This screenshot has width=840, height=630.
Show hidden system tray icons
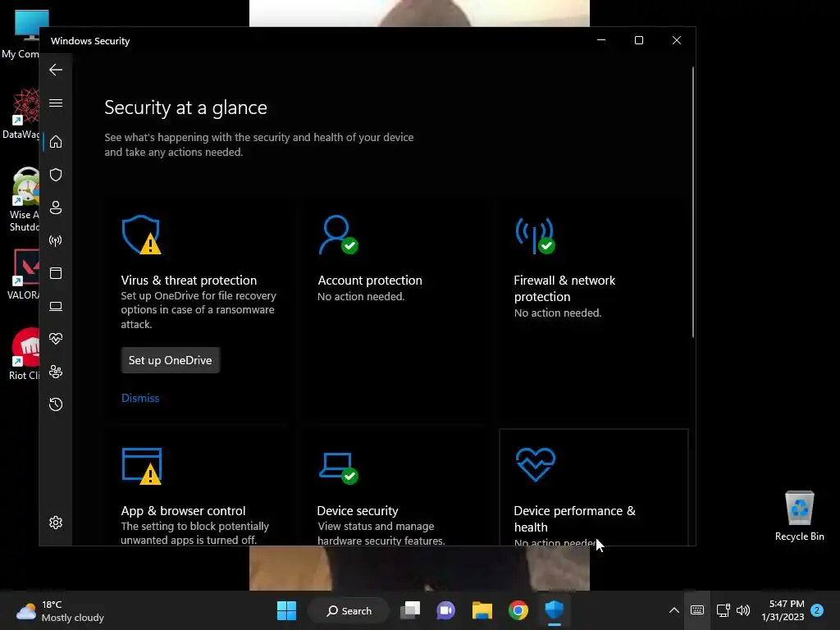tap(674, 610)
